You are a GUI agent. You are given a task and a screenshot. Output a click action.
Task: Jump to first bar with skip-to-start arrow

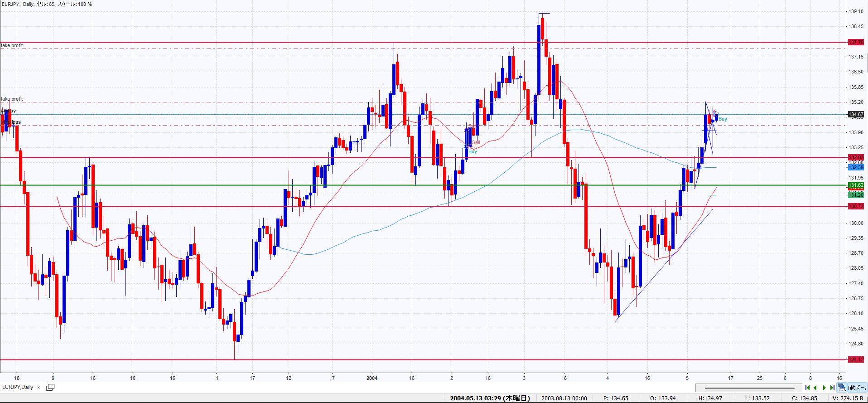(x=807, y=388)
